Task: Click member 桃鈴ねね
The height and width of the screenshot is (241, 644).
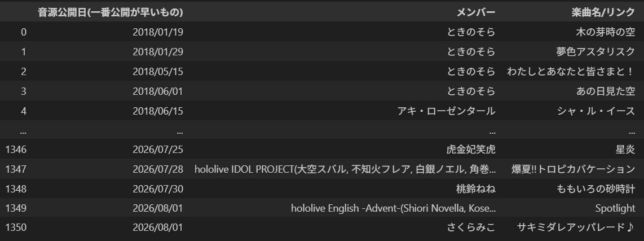Action: point(475,189)
